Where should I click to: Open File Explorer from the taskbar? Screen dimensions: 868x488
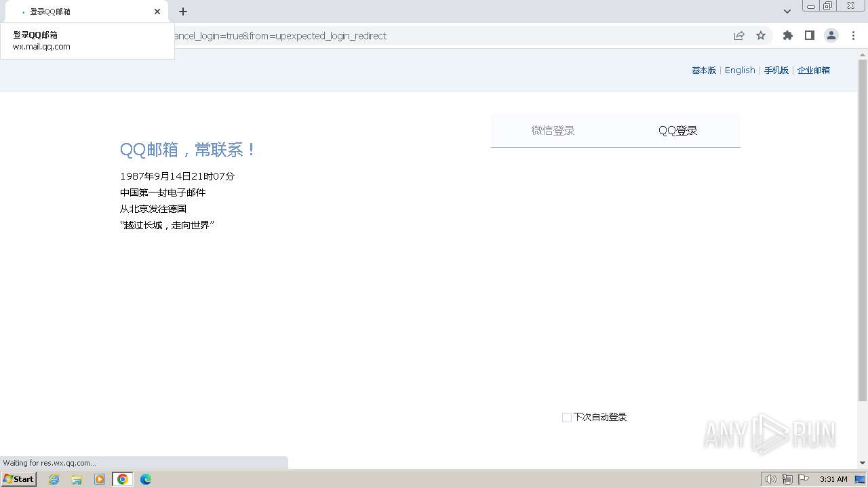click(x=77, y=479)
